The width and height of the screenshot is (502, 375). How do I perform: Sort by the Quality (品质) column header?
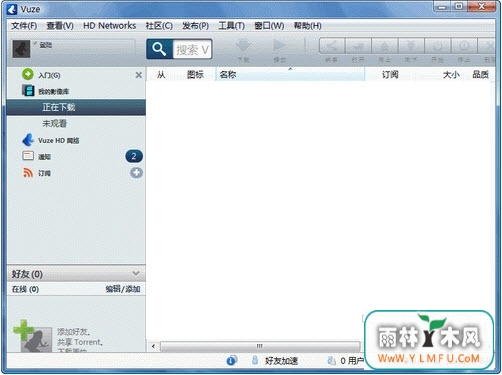pyautogui.click(x=480, y=74)
